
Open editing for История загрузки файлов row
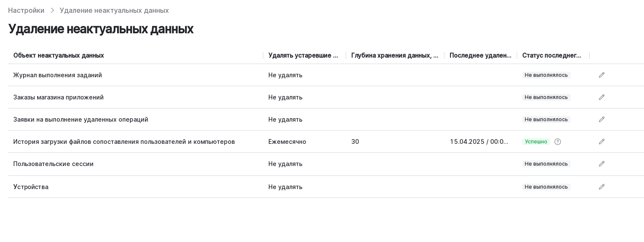(602, 142)
